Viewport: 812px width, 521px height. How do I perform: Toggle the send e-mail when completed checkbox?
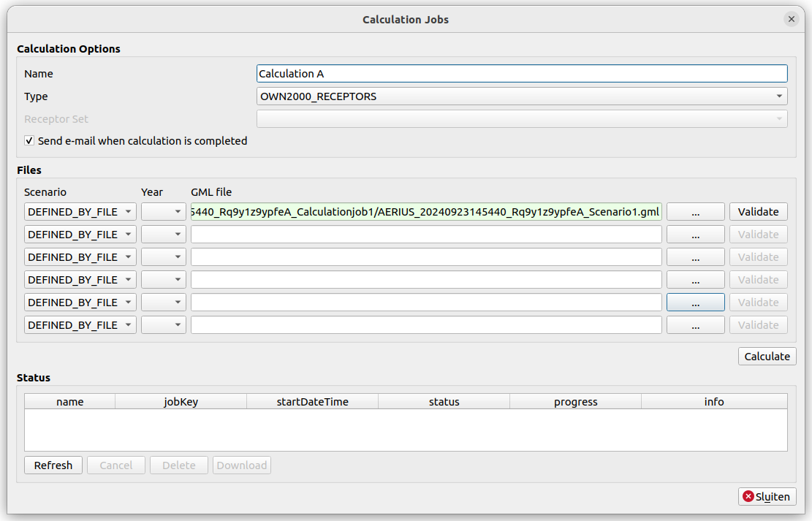click(x=30, y=141)
